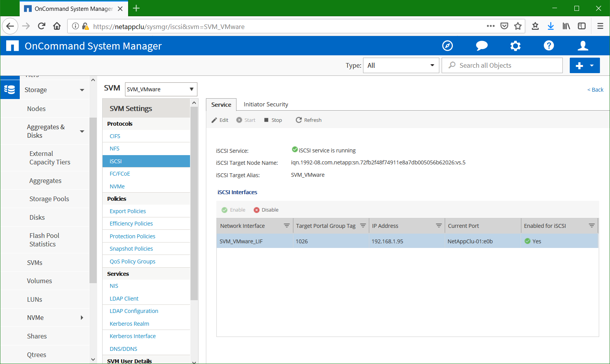
Task: Open QoS Policy Groups
Action: [x=132, y=261]
